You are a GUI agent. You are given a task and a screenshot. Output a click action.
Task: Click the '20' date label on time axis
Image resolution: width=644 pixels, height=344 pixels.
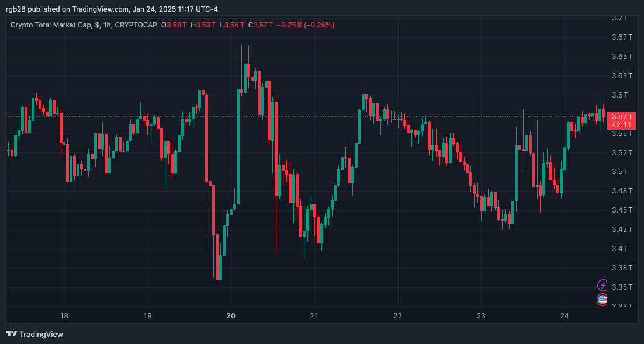click(x=231, y=315)
